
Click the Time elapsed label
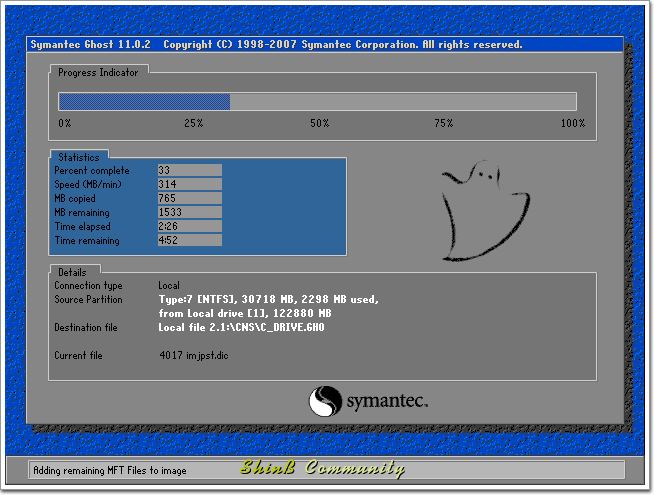[83, 226]
